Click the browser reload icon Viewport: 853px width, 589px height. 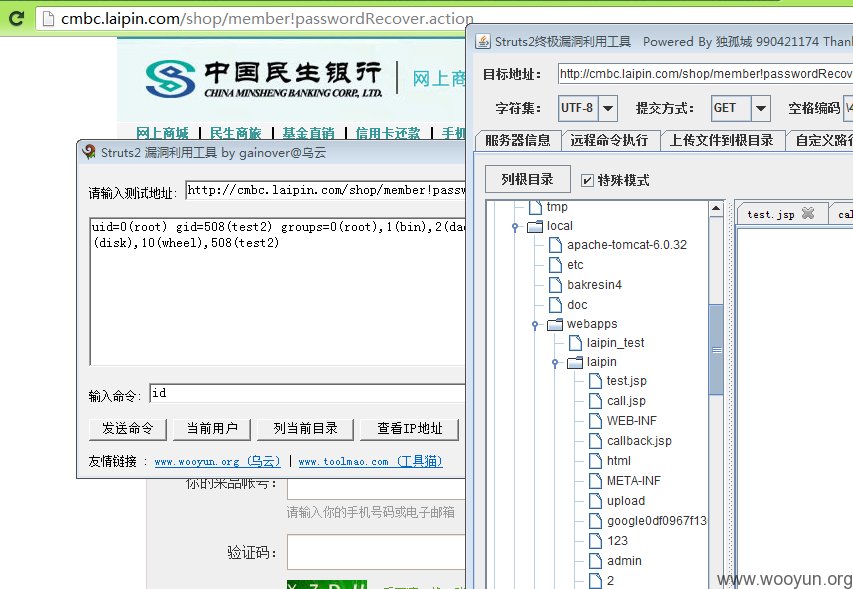[16, 18]
